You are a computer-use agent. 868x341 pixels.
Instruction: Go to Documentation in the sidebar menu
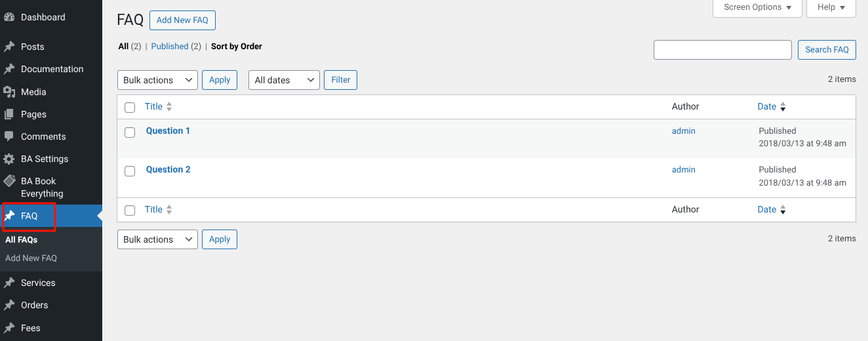click(x=52, y=69)
